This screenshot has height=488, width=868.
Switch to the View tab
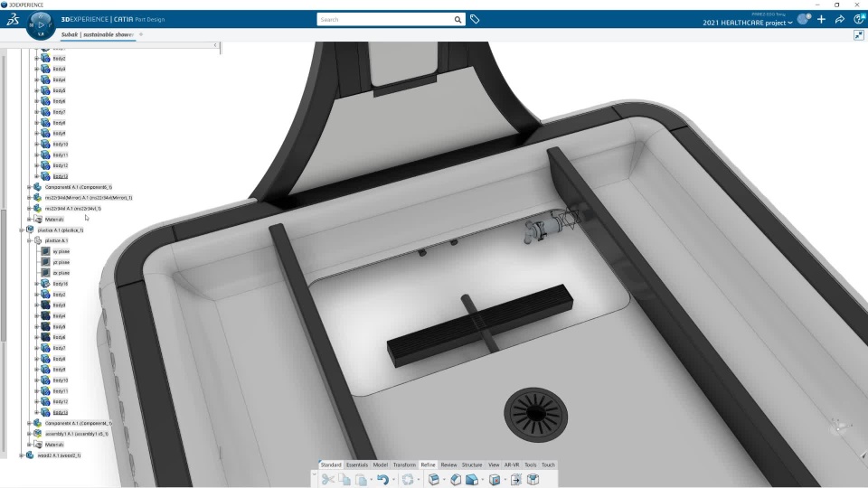[x=494, y=465]
